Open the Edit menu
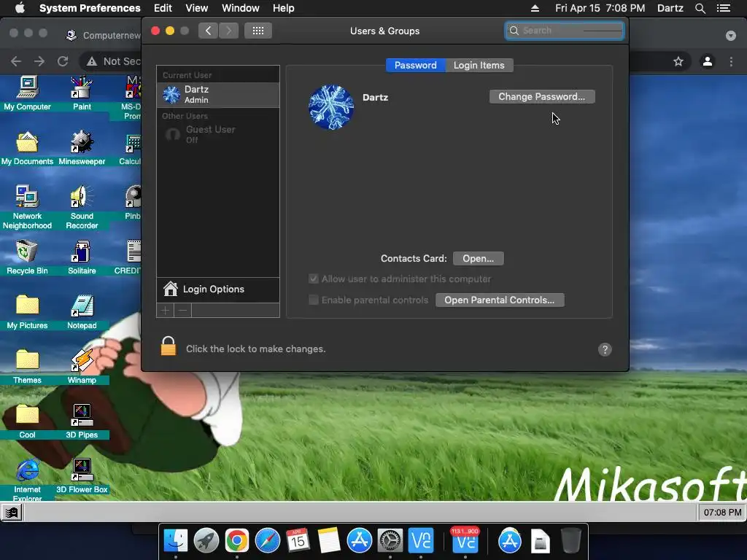 (163, 8)
